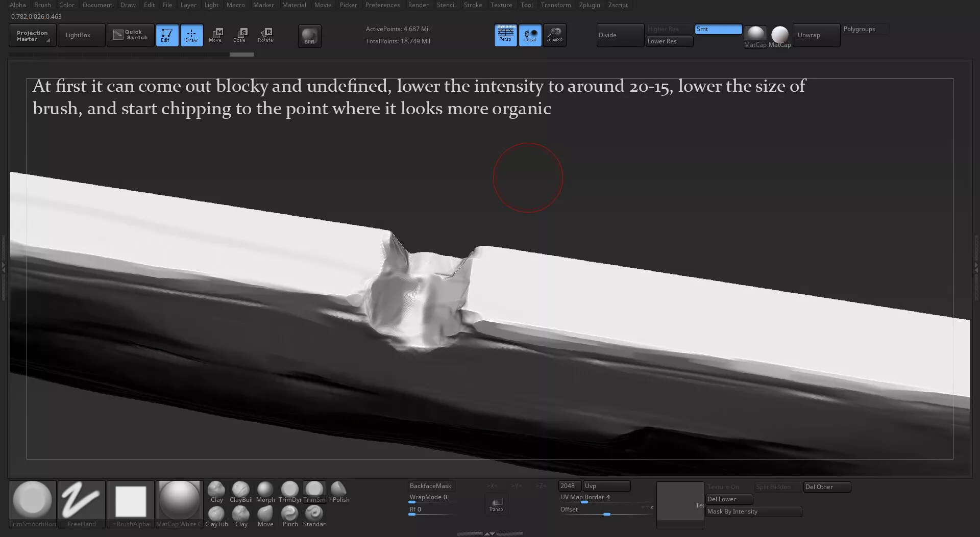Select the Move transform tool
The width and height of the screenshot is (980, 537).
pyautogui.click(x=215, y=35)
